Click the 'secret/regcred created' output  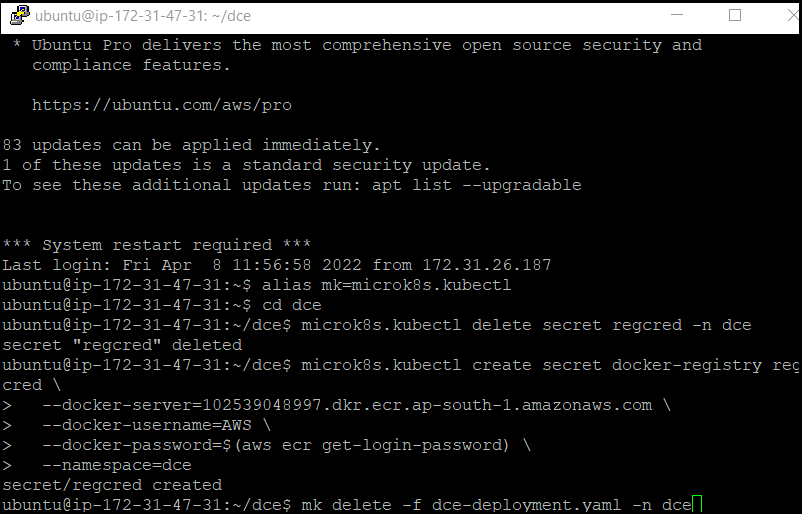(x=112, y=485)
